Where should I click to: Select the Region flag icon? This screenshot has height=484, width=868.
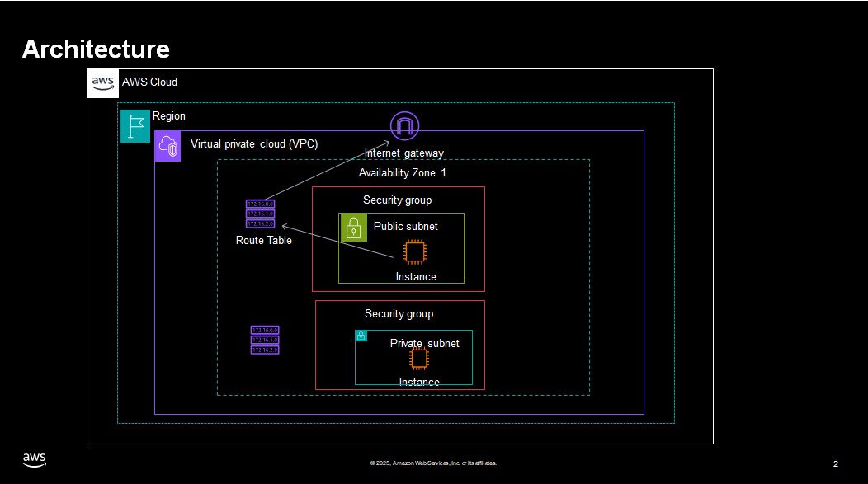point(135,126)
